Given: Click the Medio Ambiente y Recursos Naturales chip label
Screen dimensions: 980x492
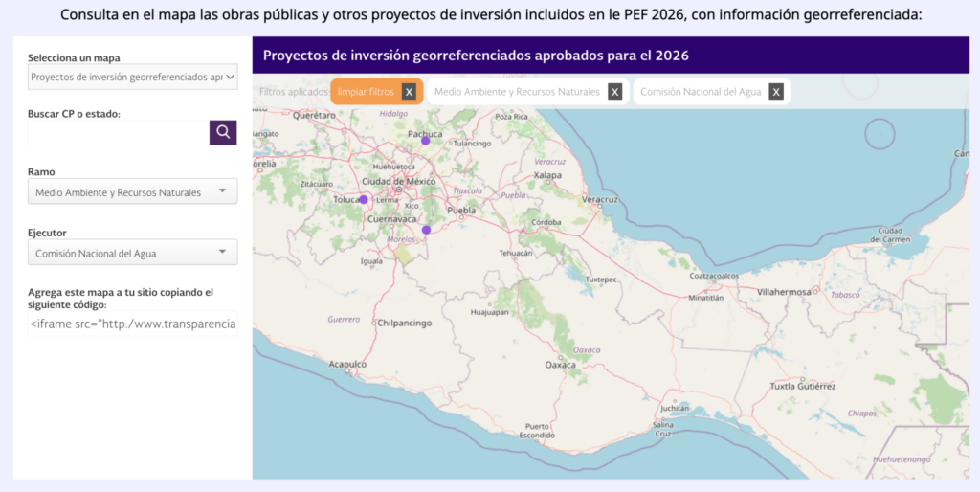Looking at the screenshot, I should pyautogui.click(x=517, y=92).
